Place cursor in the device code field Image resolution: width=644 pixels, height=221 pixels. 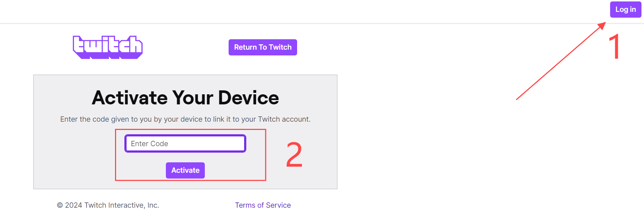[x=185, y=143]
